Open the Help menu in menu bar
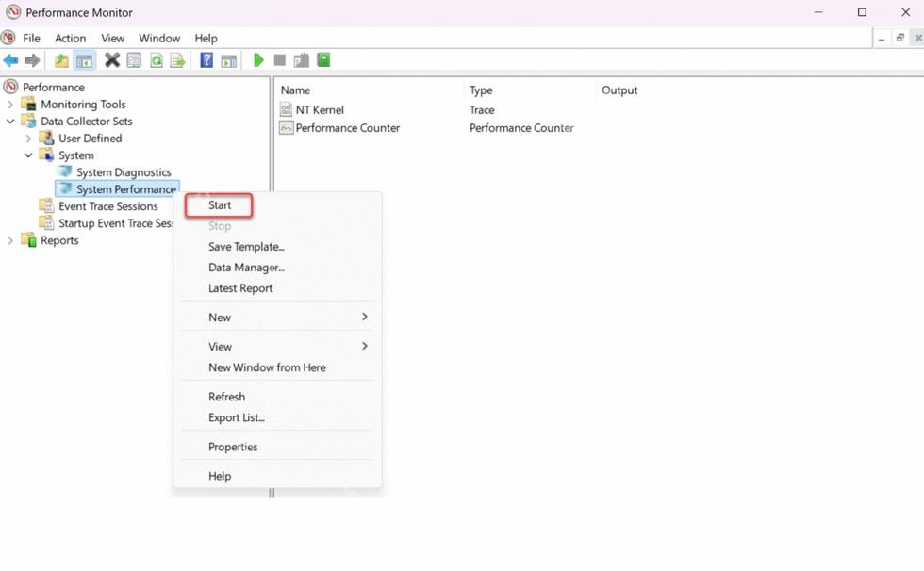 click(206, 39)
